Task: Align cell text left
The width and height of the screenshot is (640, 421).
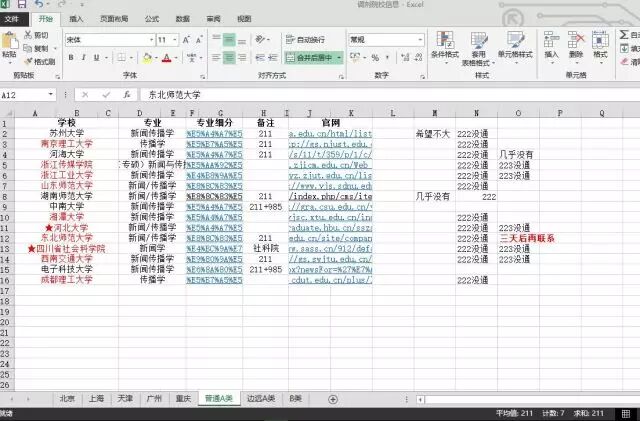Action: coord(216,58)
